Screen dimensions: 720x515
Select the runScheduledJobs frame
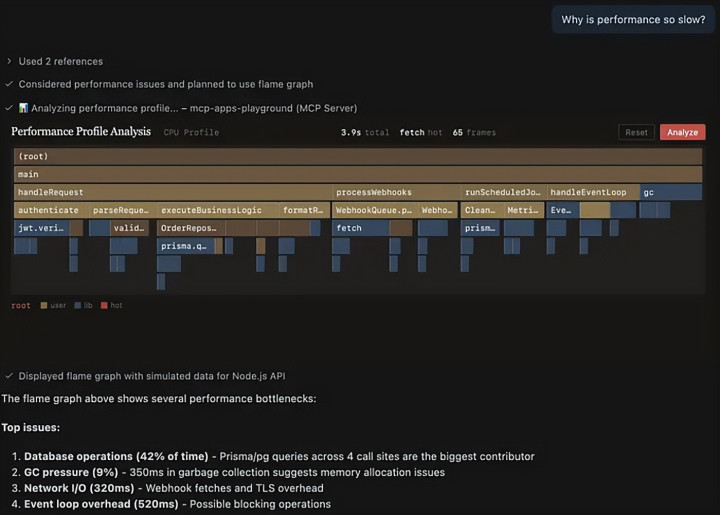(503, 192)
